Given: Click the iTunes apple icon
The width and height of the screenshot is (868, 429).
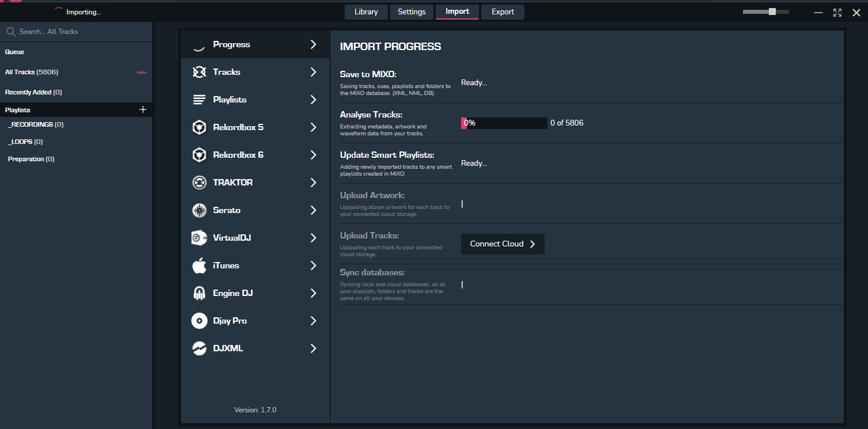Looking at the screenshot, I should pyautogui.click(x=199, y=265).
